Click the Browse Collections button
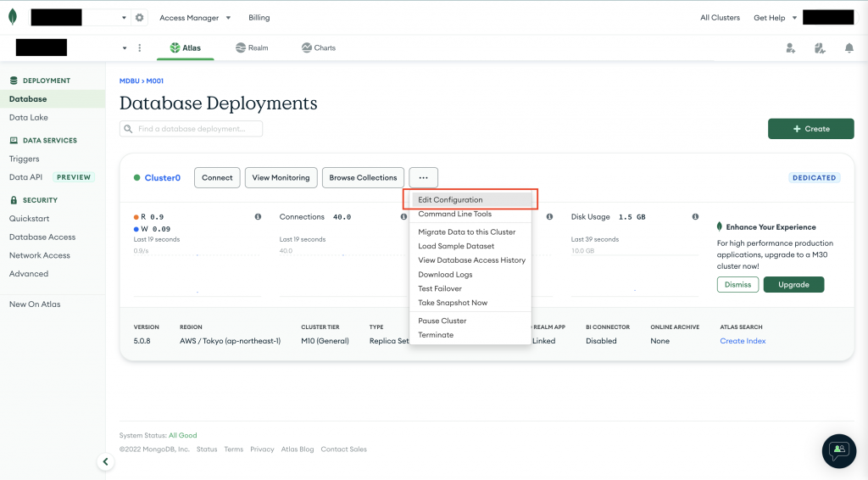The image size is (868, 480). click(x=363, y=178)
